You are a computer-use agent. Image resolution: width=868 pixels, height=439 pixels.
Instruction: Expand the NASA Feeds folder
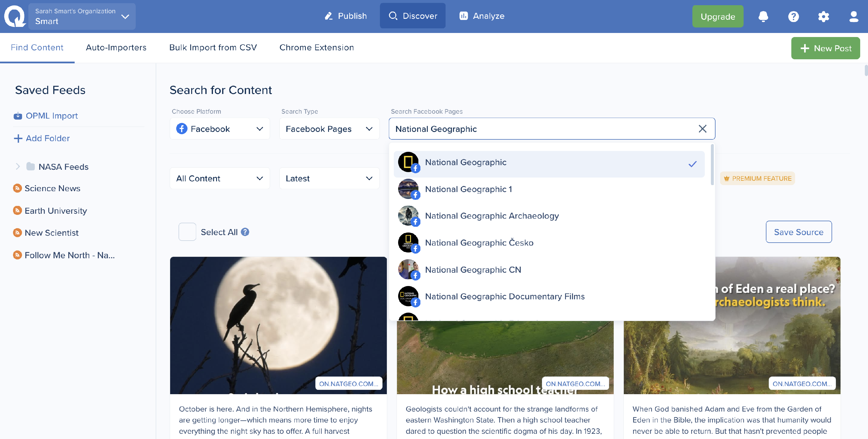tap(18, 167)
